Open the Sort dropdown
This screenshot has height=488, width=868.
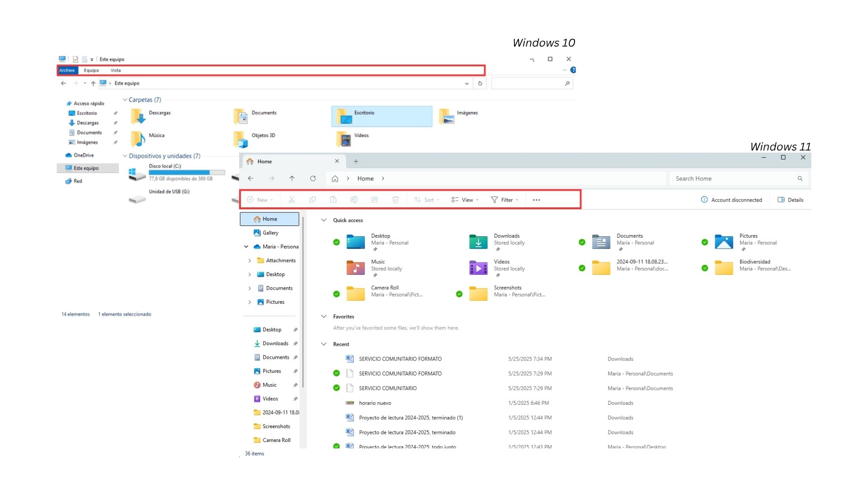(x=427, y=200)
